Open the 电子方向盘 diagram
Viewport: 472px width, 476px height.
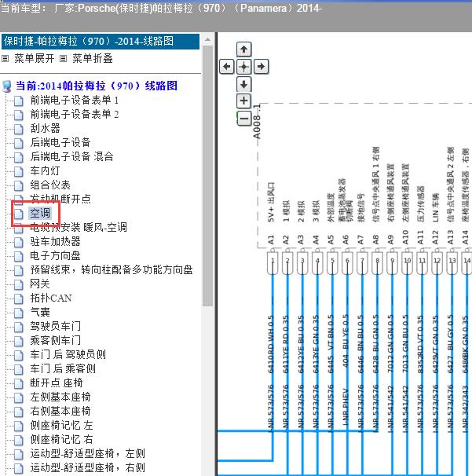coord(55,255)
